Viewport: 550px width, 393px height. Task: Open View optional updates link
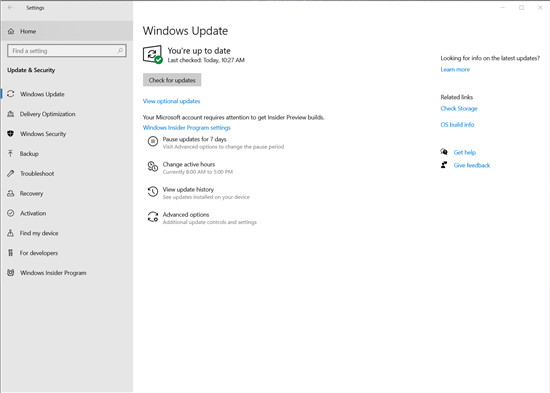click(171, 101)
